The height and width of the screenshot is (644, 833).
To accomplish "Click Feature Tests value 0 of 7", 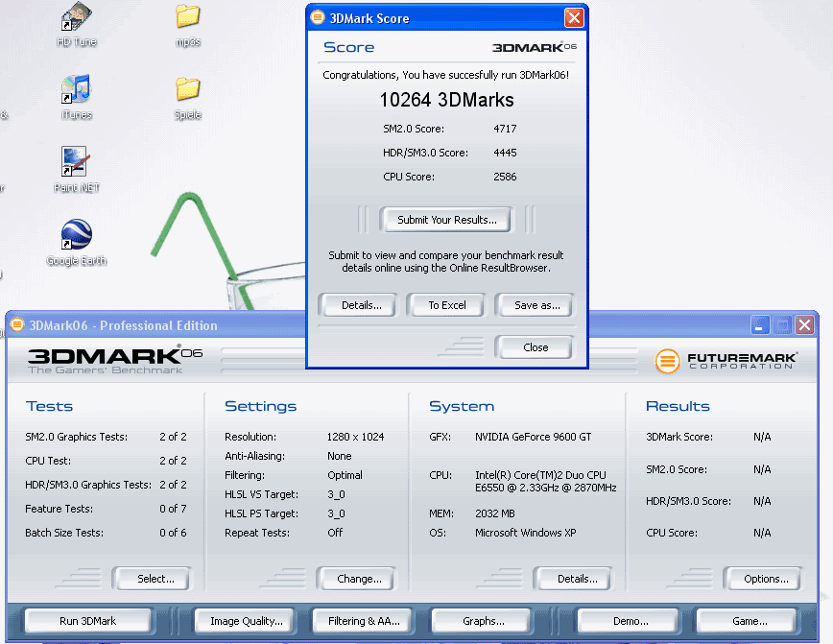I will click(x=173, y=509).
